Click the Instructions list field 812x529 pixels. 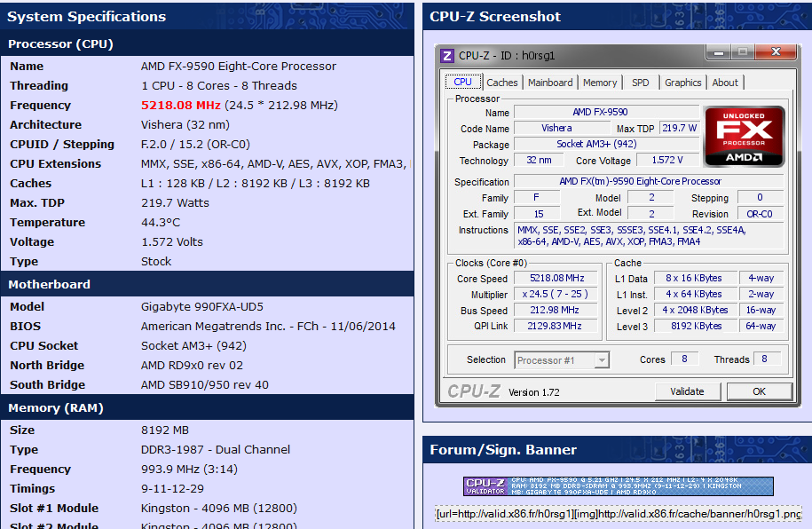pyautogui.click(x=650, y=236)
